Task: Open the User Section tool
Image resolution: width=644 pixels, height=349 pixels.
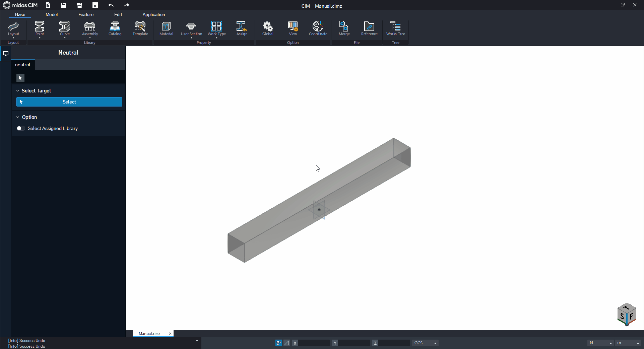Action: [191, 28]
